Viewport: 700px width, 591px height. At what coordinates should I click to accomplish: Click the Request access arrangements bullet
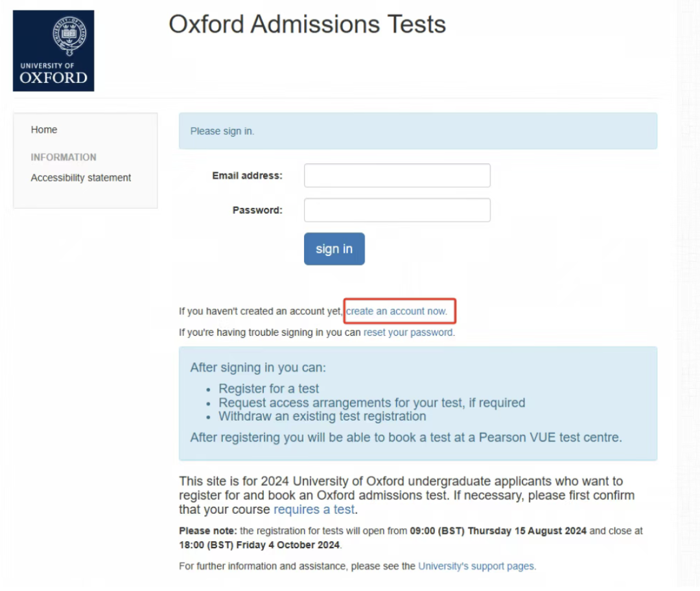click(372, 402)
